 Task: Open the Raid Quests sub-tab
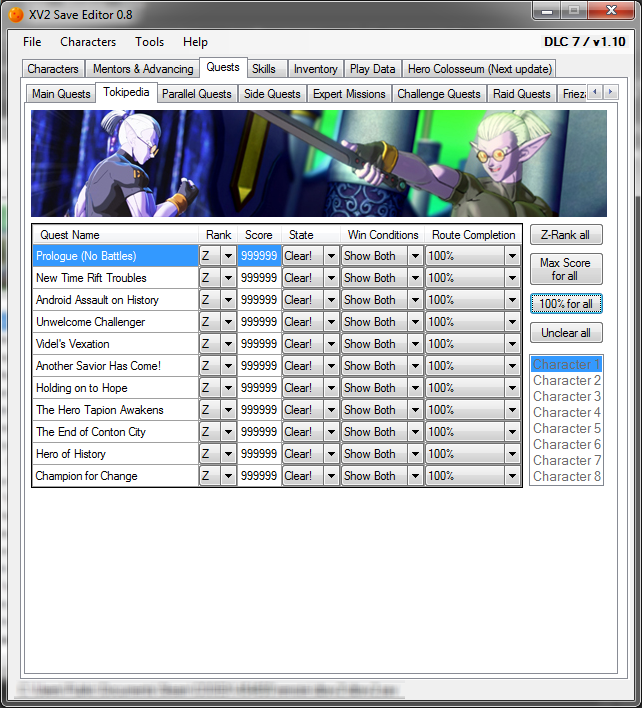(x=521, y=94)
